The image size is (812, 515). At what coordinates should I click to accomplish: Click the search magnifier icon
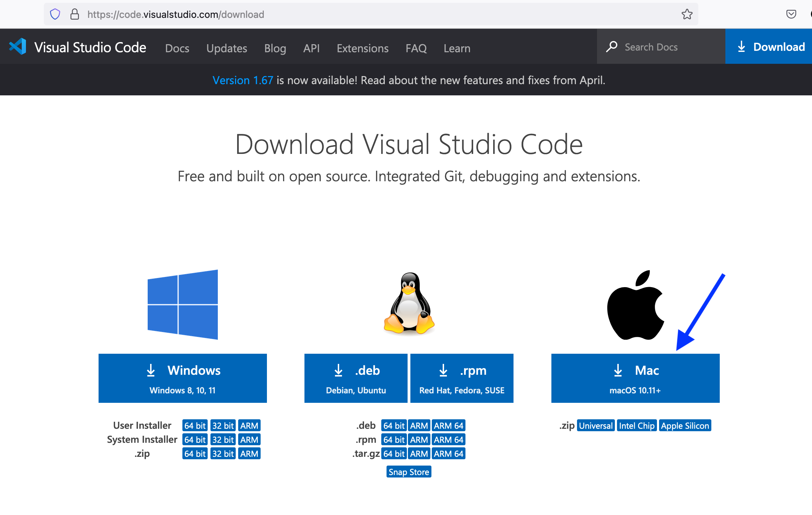[611, 47]
